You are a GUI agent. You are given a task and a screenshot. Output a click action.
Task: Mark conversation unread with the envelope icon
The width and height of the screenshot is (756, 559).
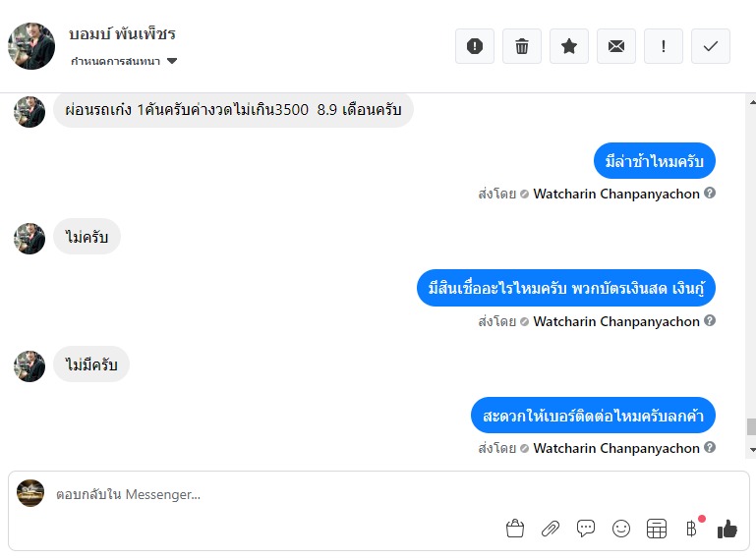[x=616, y=46]
